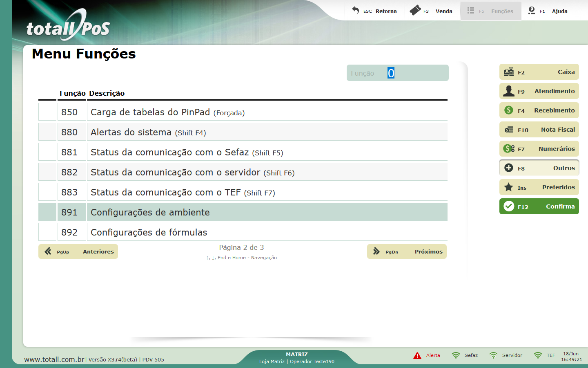Select function 892 Configurações de fórmulas
This screenshot has width=588, height=368.
243,232
